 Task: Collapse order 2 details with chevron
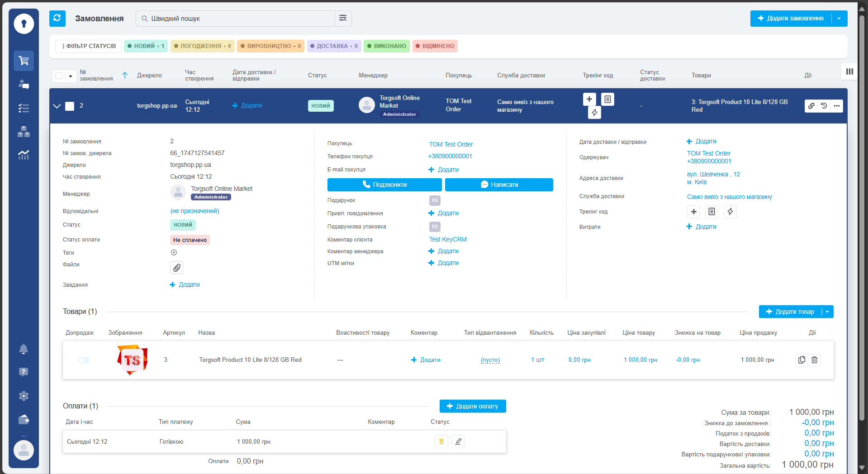(57, 106)
